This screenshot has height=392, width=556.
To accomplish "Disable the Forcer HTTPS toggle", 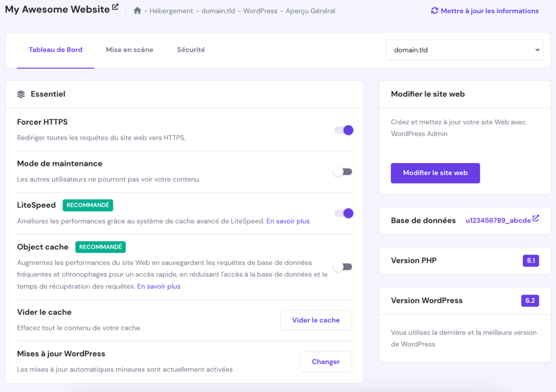I will (x=343, y=130).
